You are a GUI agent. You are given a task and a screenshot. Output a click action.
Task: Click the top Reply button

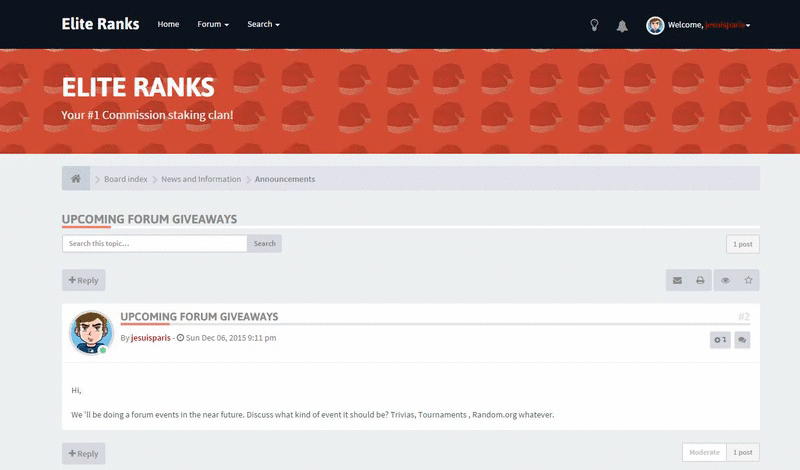pyautogui.click(x=84, y=280)
